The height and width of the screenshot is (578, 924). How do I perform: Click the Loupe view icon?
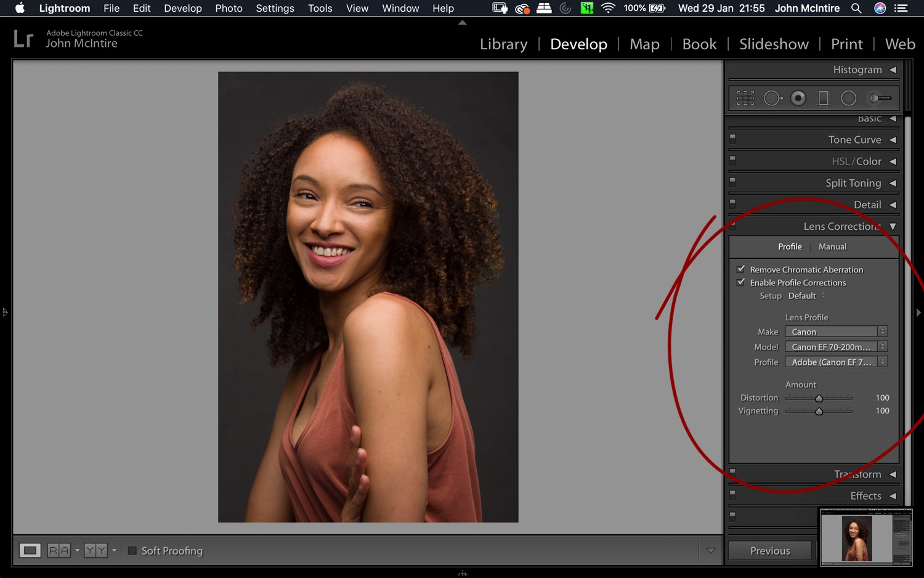tap(30, 550)
